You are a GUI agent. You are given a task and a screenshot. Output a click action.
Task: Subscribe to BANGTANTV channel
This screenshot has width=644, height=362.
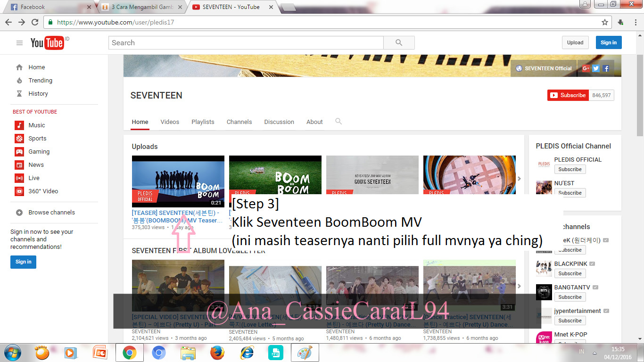(x=570, y=297)
